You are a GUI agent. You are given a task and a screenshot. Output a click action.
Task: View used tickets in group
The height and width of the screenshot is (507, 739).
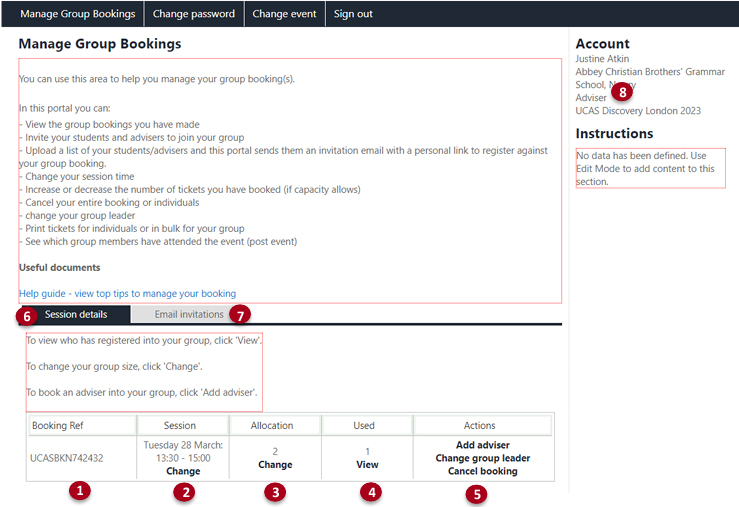(x=367, y=464)
